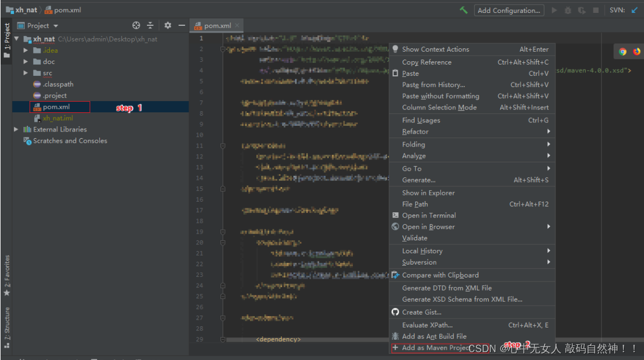Click Add Configuration... button
This screenshot has height=360, width=644.
509,10
